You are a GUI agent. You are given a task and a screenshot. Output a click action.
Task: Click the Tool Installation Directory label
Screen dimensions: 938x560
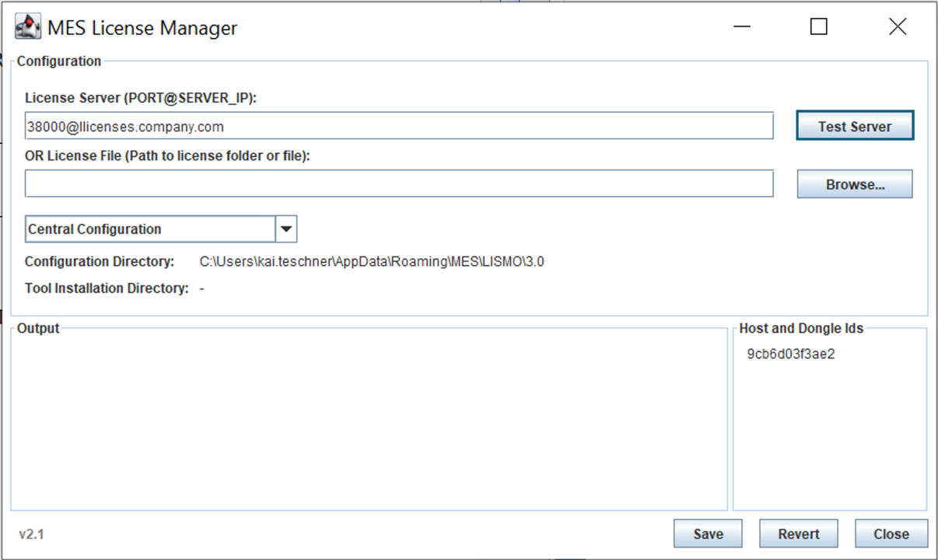tap(107, 289)
